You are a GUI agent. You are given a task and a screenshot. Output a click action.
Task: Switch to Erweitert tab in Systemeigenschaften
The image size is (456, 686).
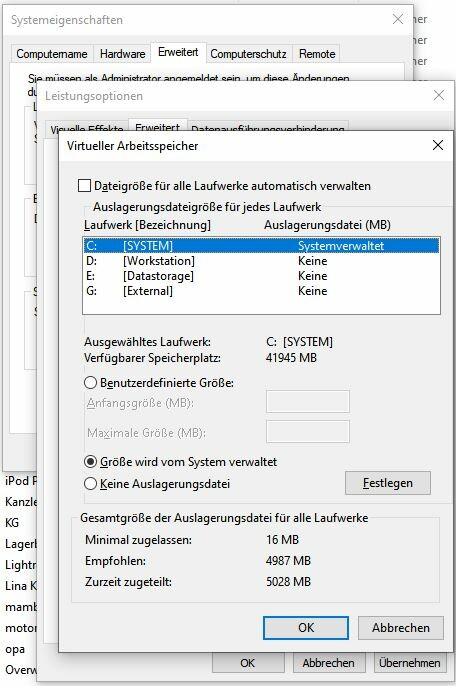178,52
